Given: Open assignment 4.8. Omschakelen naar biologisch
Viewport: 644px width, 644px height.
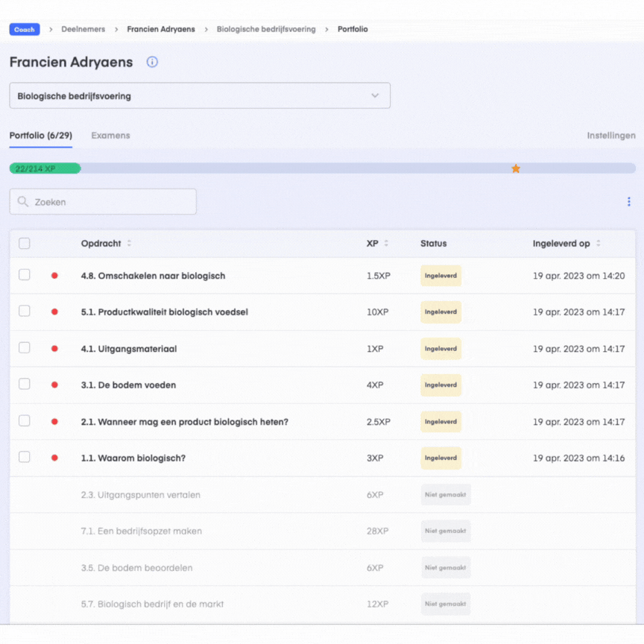Looking at the screenshot, I should coord(154,276).
